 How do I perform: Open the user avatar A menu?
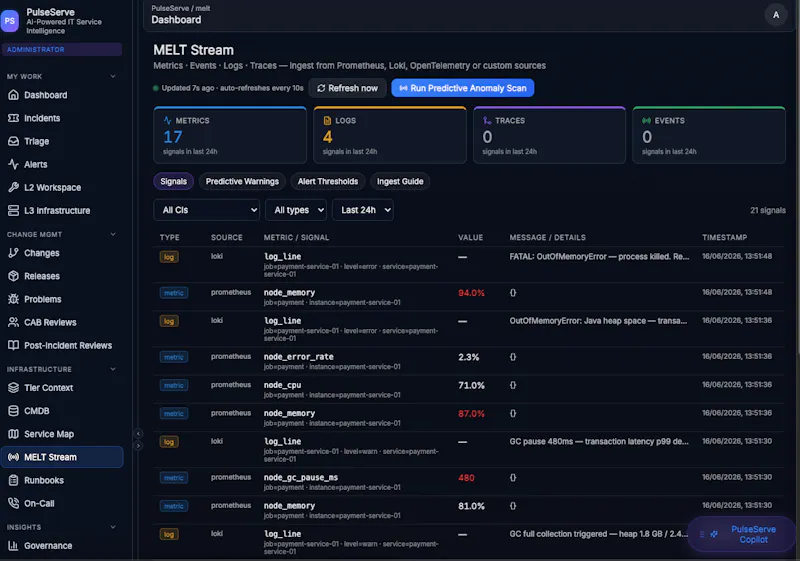point(776,15)
